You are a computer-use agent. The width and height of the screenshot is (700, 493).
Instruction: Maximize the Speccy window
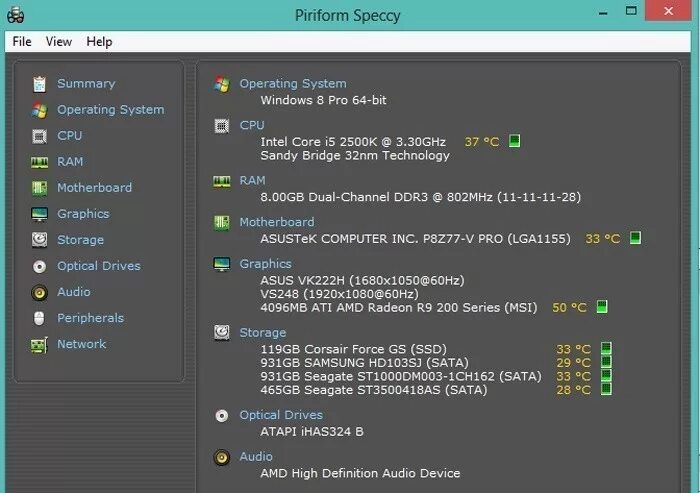pyautogui.click(x=631, y=11)
